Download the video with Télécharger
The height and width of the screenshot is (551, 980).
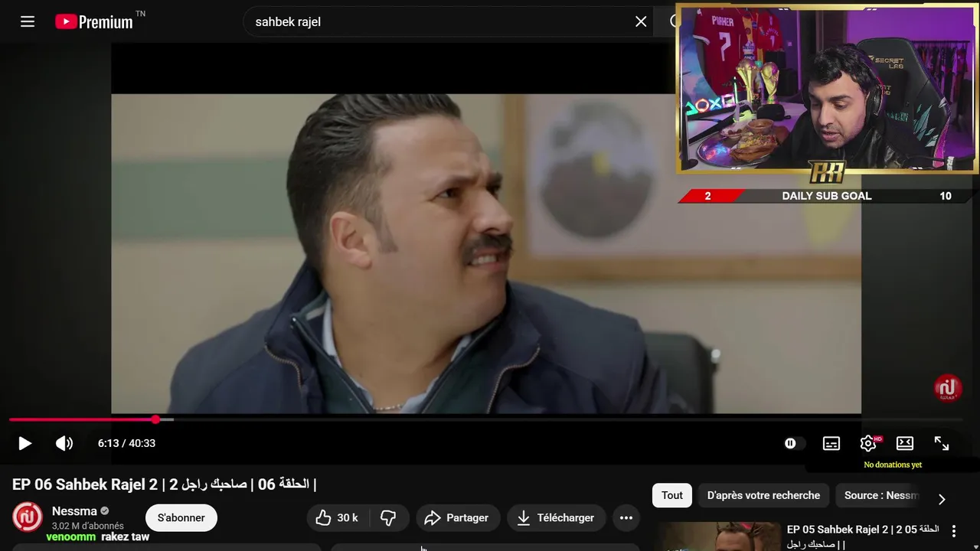556,518
